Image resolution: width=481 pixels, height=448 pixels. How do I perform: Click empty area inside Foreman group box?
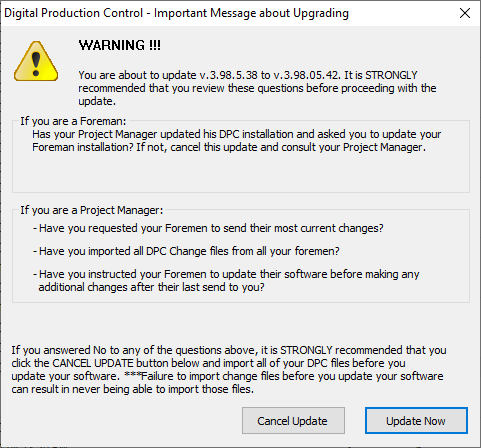point(241,173)
